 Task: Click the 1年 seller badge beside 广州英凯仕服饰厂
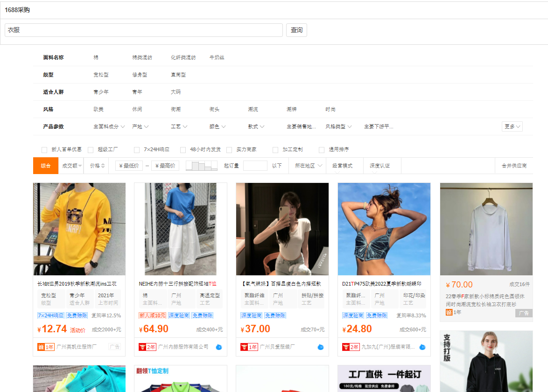point(46,347)
